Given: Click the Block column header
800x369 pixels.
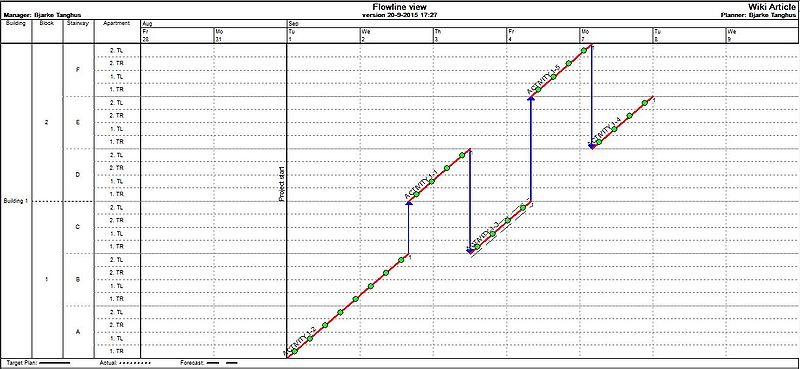Looking at the screenshot, I should (x=47, y=23).
